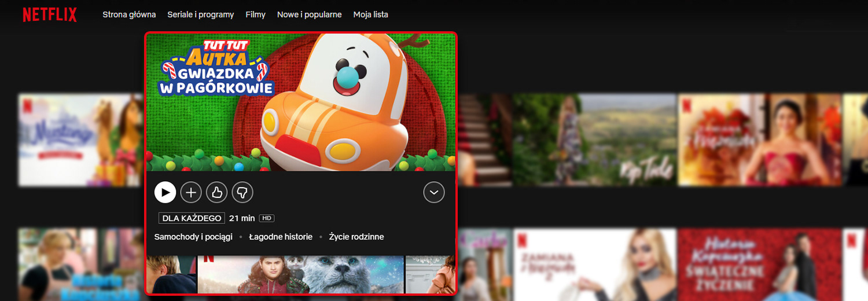This screenshot has width=868, height=301.
Task: Open the Historia Kopciuszka Świąteczne Życzenie thumbnail
Action: pyautogui.click(x=760, y=265)
